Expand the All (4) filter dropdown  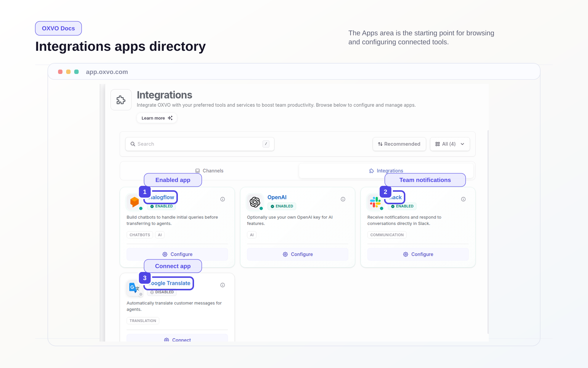click(450, 144)
